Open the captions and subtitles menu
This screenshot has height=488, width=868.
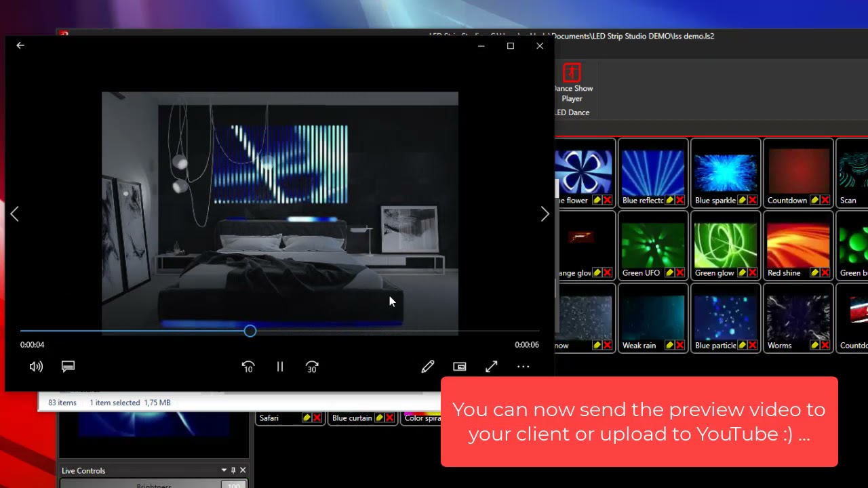[68, 367]
